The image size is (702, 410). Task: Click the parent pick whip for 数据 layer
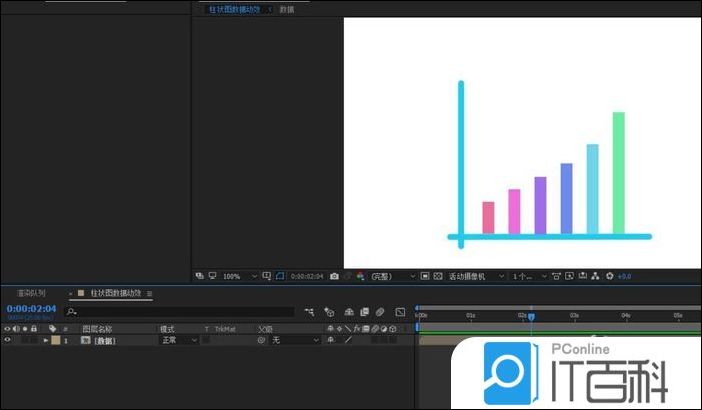click(x=261, y=341)
